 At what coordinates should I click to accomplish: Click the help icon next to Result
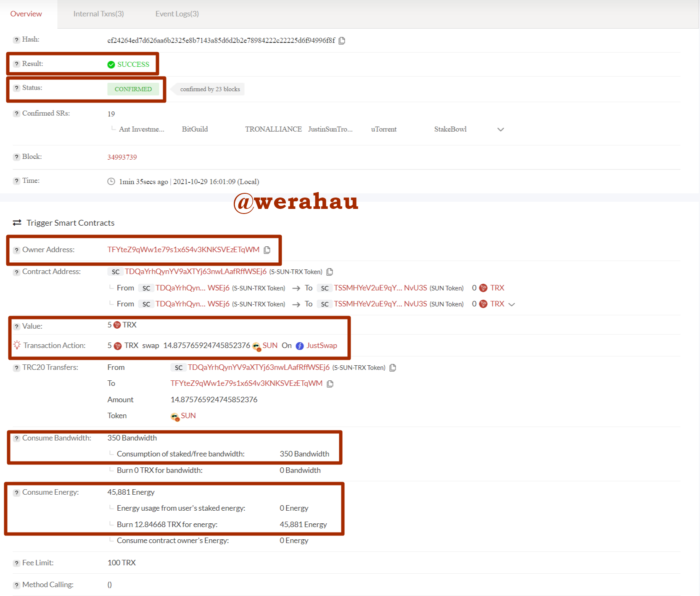tap(16, 64)
